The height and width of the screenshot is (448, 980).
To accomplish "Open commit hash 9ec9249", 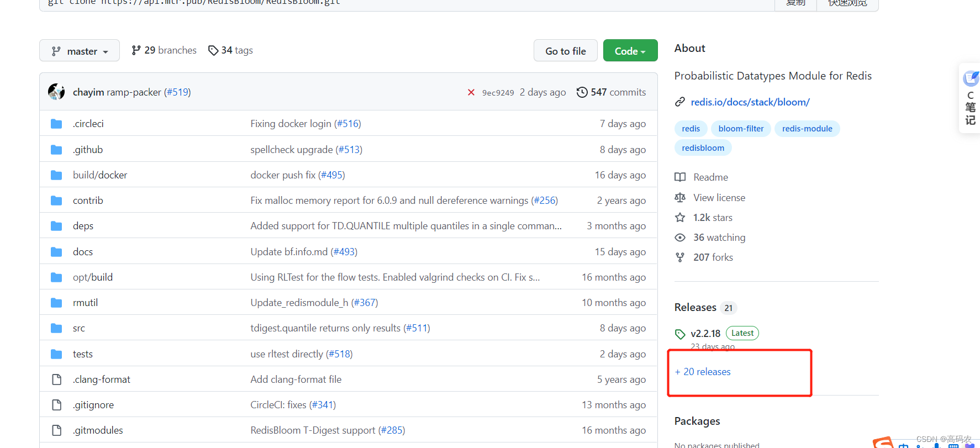I will (498, 93).
